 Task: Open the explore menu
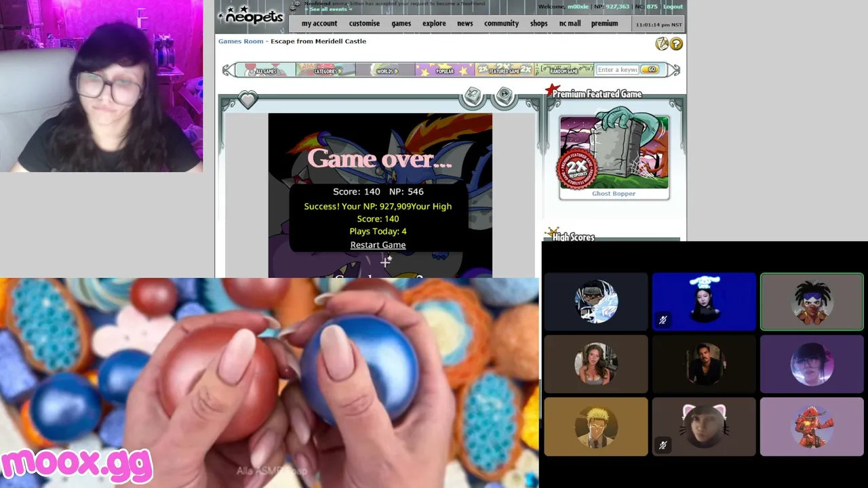[x=434, y=23]
